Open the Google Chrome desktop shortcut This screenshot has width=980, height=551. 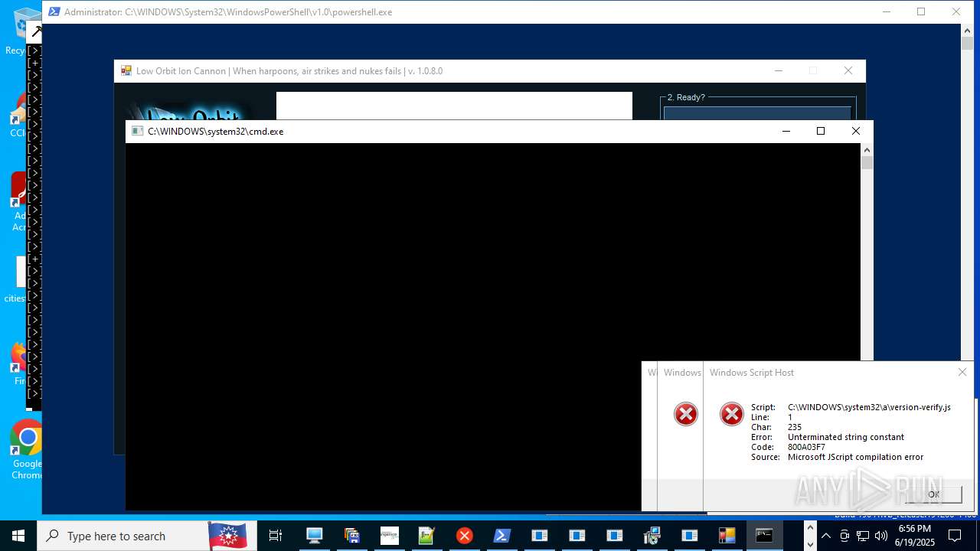click(x=28, y=450)
